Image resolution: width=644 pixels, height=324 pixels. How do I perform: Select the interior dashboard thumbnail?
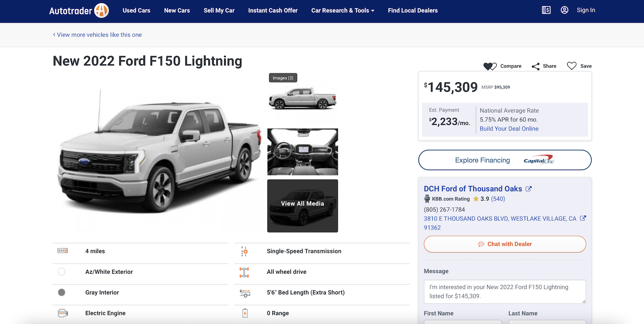pos(303,152)
